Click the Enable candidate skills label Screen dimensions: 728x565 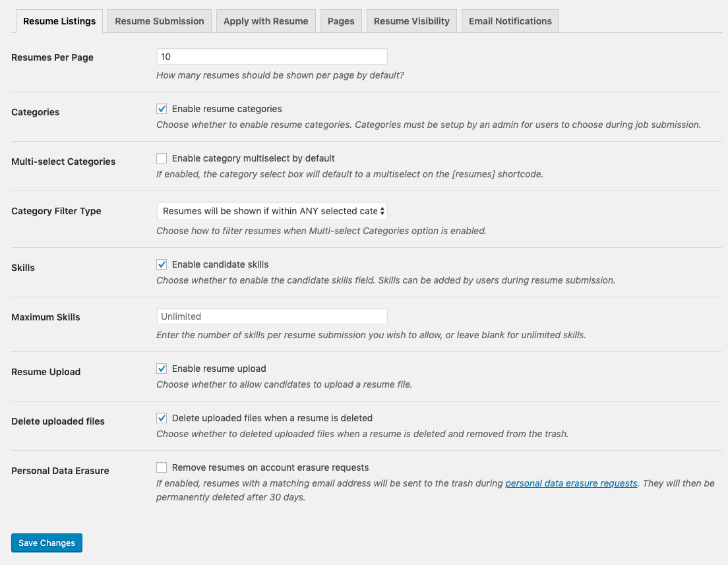point(220,264)
